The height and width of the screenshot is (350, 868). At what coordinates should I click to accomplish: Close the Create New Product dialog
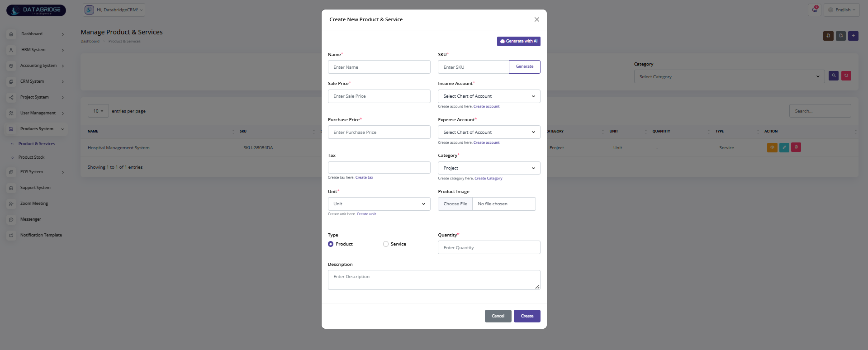[537, 19]
